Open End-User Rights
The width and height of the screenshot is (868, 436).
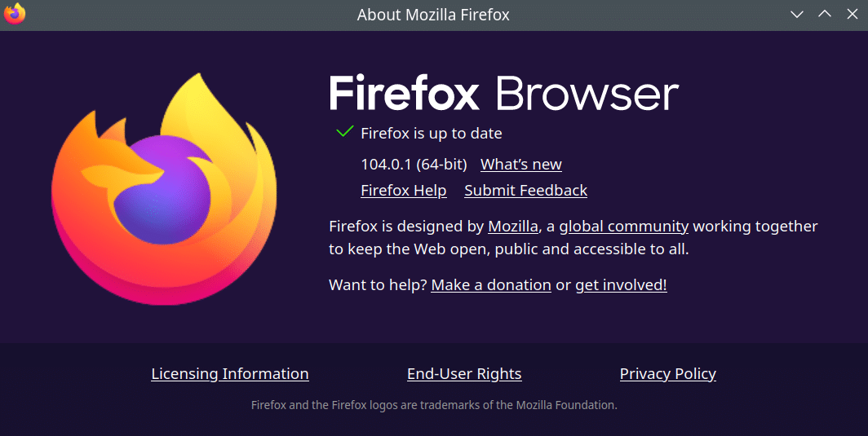click(x=464, y=374)
